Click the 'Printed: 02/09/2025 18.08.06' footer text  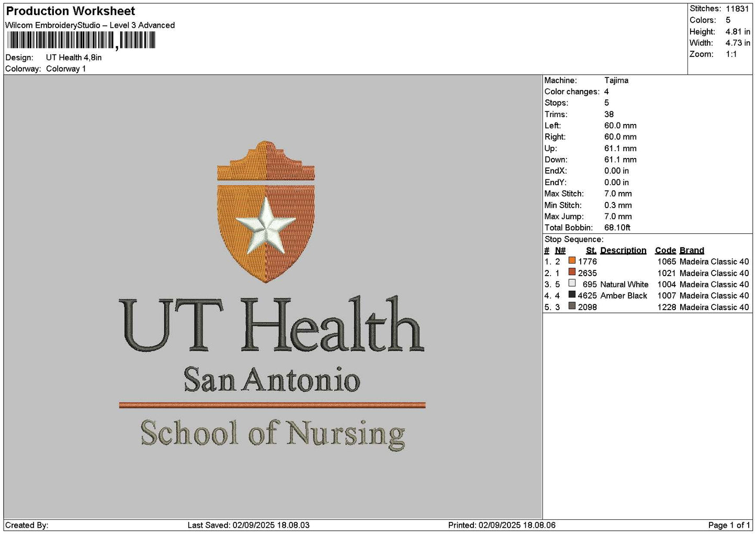pos(502,525)
